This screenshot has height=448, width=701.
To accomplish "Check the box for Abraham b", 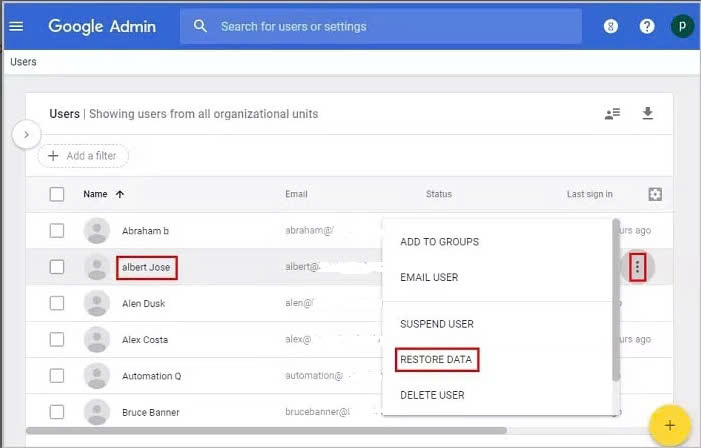I will click(x=57, y=231).
